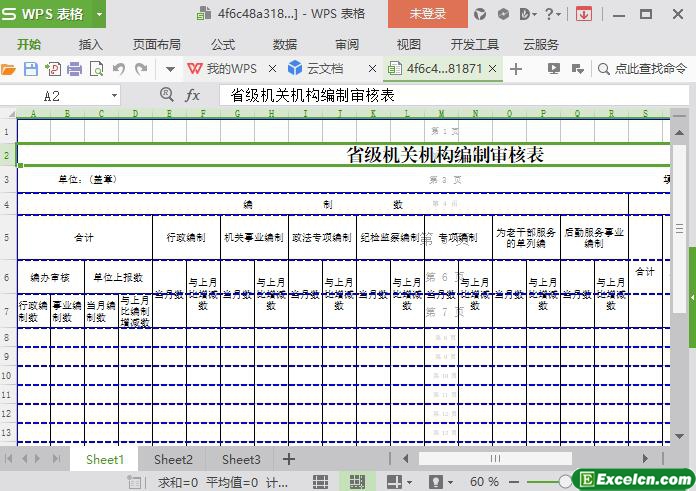The image size is (696, 491).
Task: Click the Save icon in quick toolbar
Action: (31, 69)
